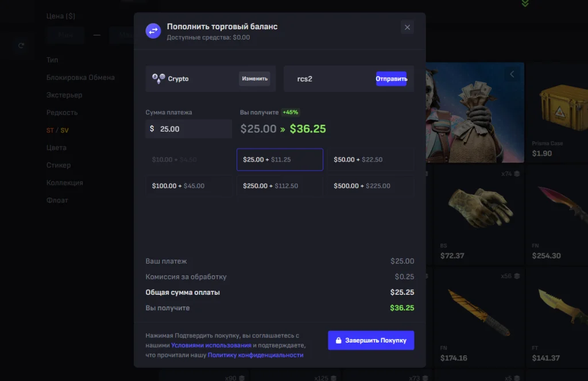The image size is (588, 381).
Task: Open the knife item priced $141.37
Action: point(557,318)
